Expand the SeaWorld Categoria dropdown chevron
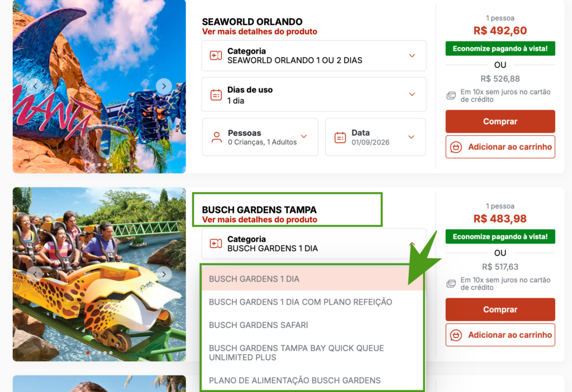This screenshot has width=572, height=392. (412, 56)
